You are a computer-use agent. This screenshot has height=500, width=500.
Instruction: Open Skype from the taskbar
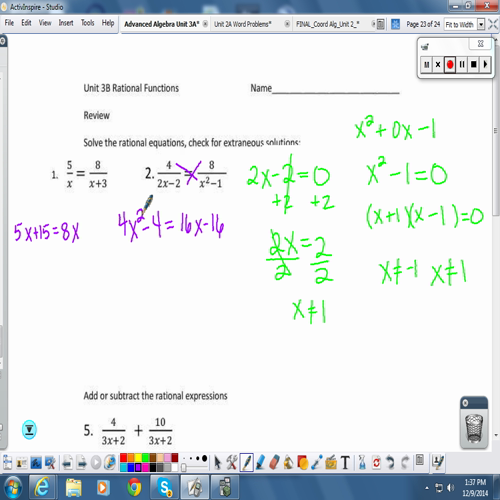[165, 488]
